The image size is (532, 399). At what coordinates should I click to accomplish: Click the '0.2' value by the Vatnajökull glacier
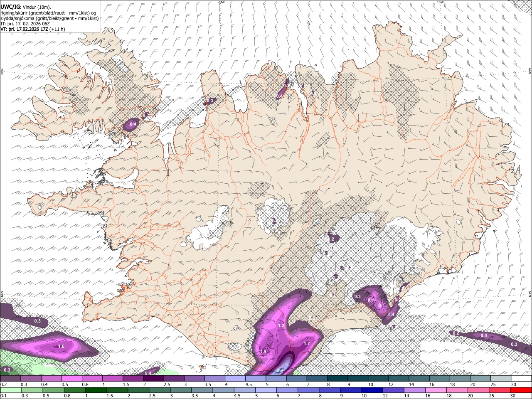(331, 239)
